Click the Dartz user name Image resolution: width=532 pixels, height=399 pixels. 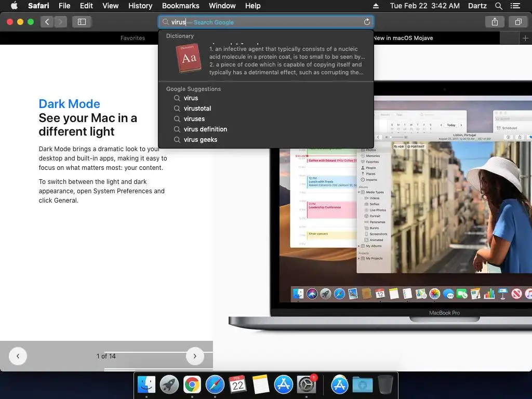pyautogui.click(x=477, y=6)
